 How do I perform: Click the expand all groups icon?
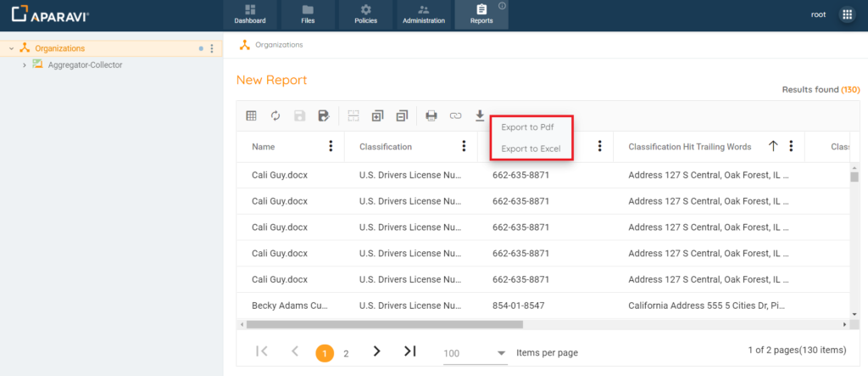coord(377,116)
